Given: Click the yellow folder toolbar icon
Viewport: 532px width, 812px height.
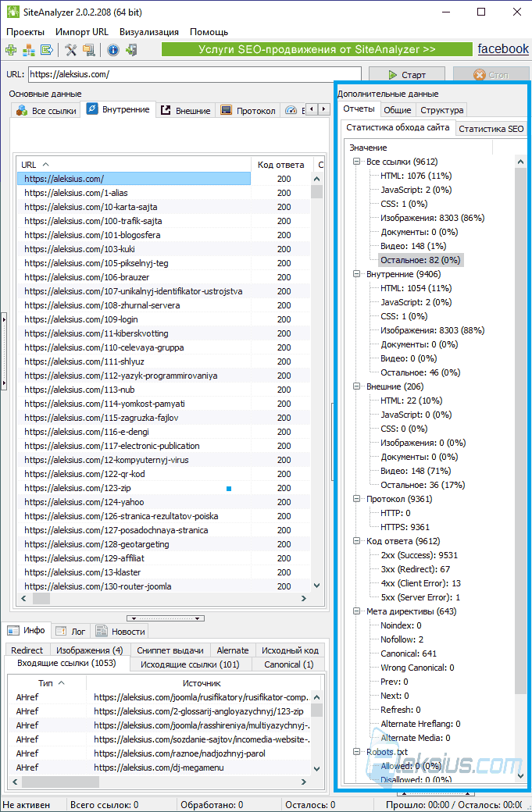Looking at the screenshot, I should point(89,50).
